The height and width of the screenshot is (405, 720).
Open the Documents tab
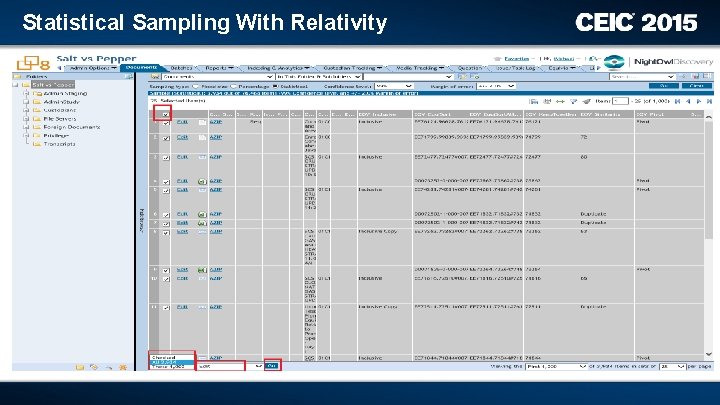(x=141, y=68)
